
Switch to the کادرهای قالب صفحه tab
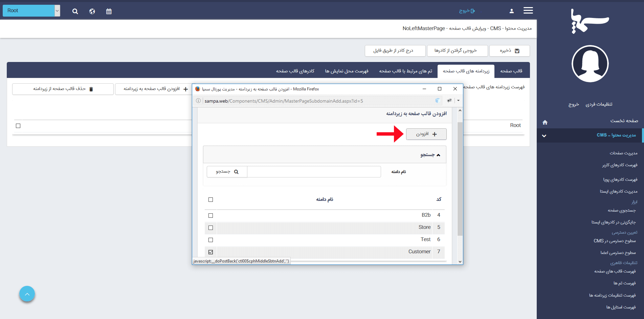(x=295, y=71)
